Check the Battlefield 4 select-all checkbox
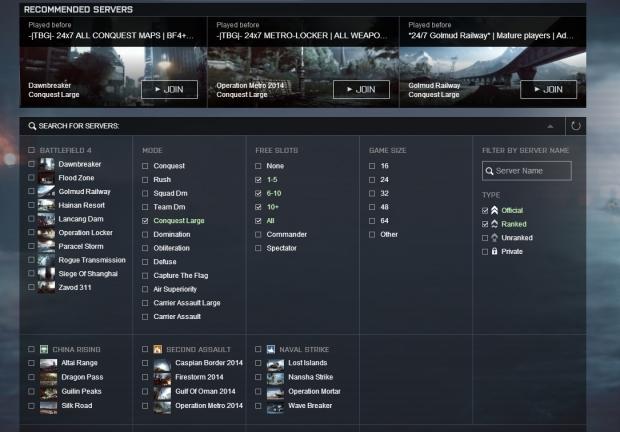This screenshot has height=432, width=620. pyautogui.click(x=31, y=150)
